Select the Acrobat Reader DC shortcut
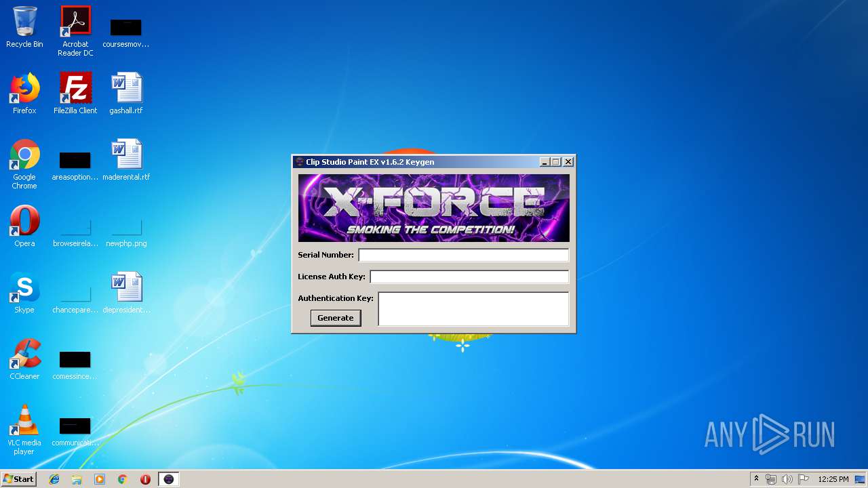 tap(75, 31)
